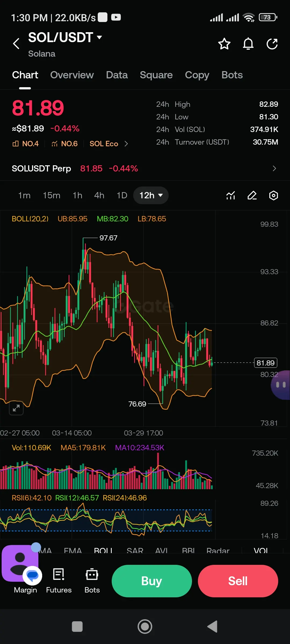Enable the EMA indicator

point(73,550)
